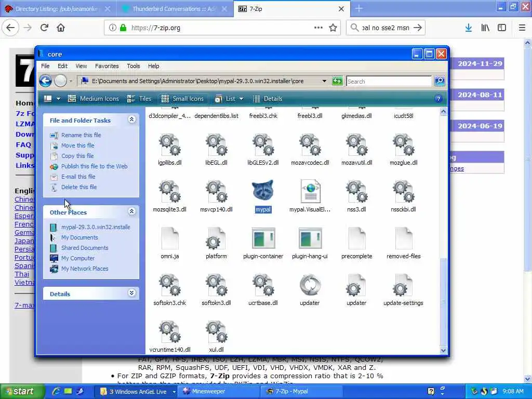Select the softokn3.chk file icon
Image resolution: width=532 pixels, height=399 pixels.
[169, 285]
